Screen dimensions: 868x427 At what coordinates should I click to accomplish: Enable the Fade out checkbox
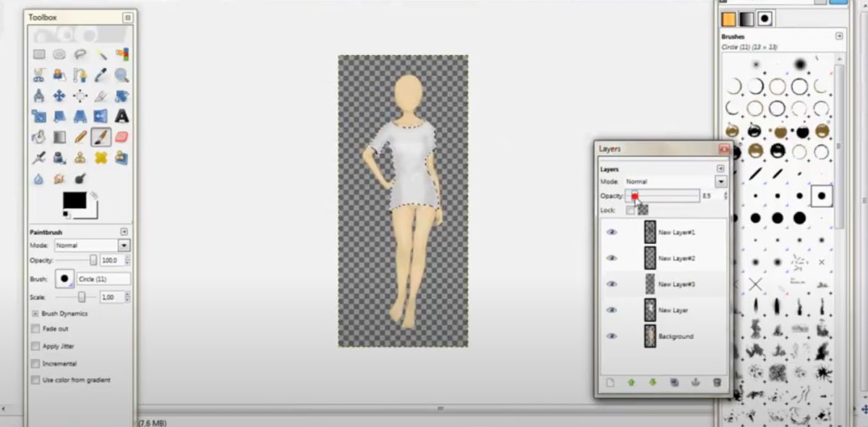point(35,329)
